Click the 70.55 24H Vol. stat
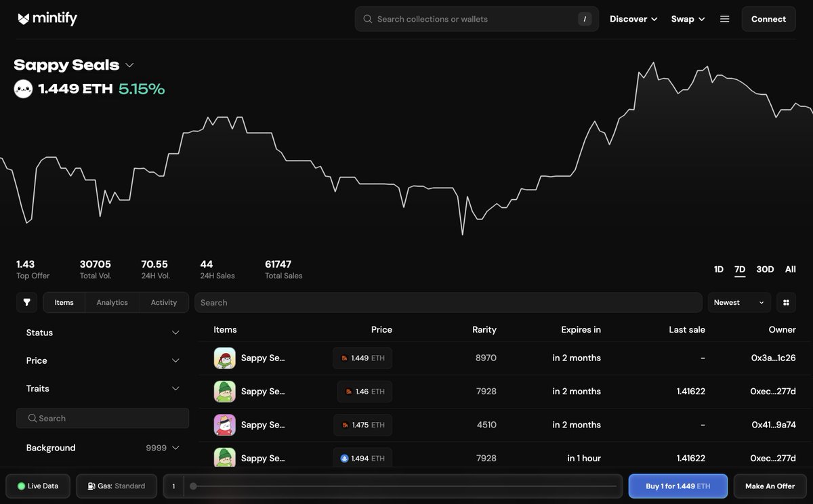 coord(156,269)
